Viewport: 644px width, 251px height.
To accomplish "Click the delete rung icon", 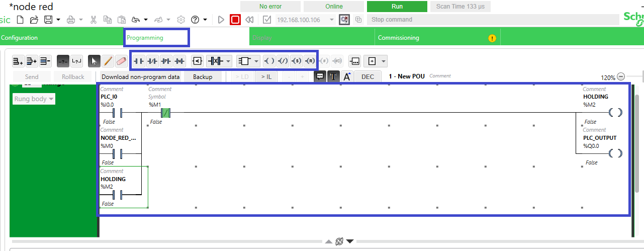I will coord(45,61).
